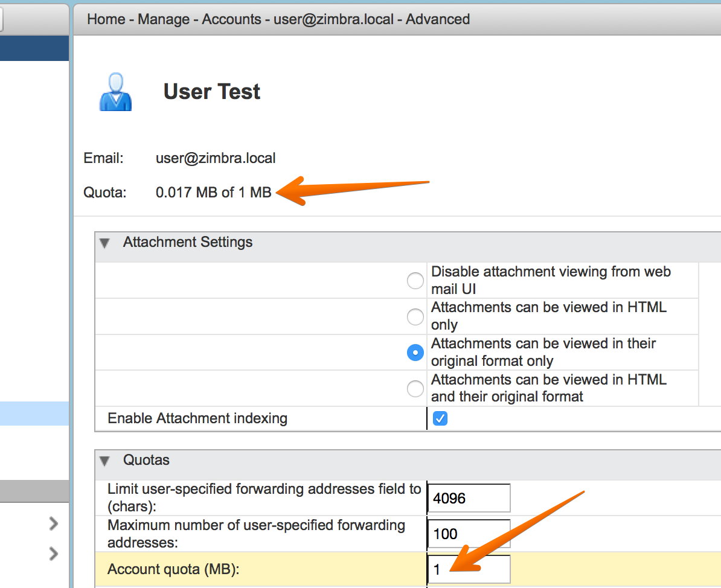This screenshot has width=721, height=588.
Task: Expand the upper sidebar chevron arrow
Action: [x=54, y=523]
